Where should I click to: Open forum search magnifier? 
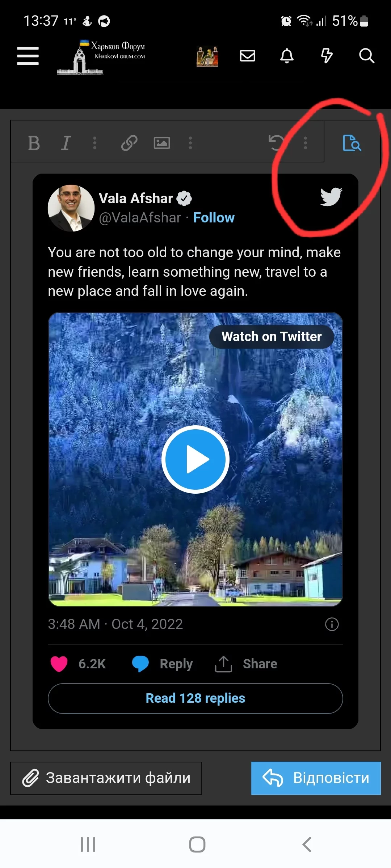click(x=366, y=56)
